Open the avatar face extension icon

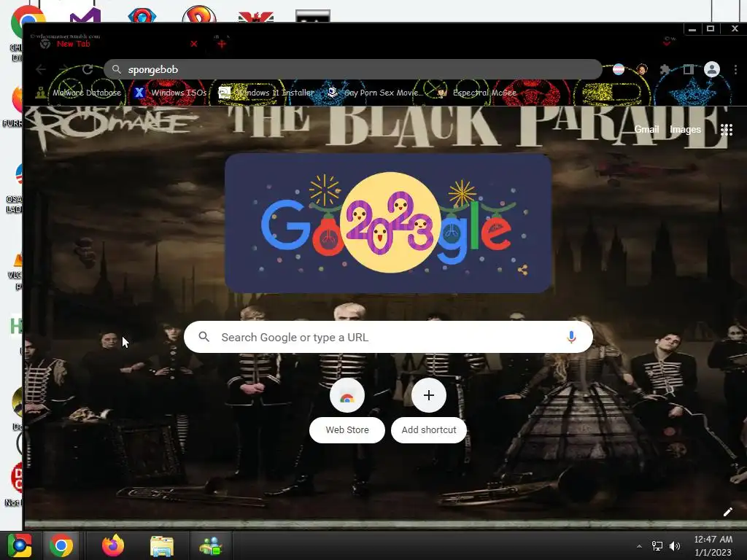pyautogui.click(x=642, y=69)
